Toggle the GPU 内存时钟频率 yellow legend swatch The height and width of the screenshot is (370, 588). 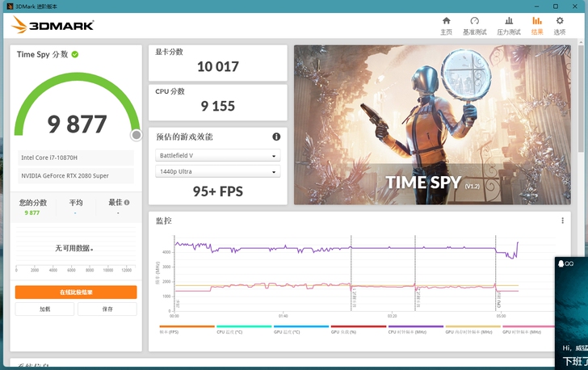472,326
